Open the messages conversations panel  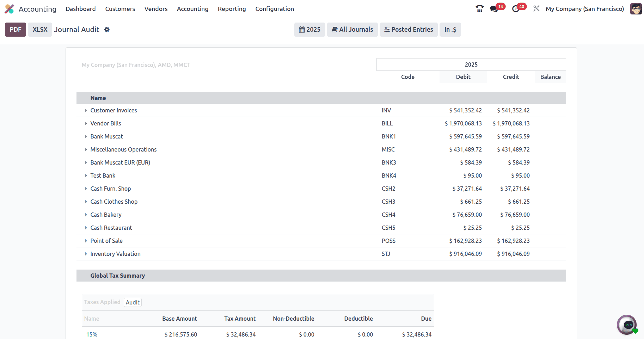pyautogui.click(x=493, y=8)
